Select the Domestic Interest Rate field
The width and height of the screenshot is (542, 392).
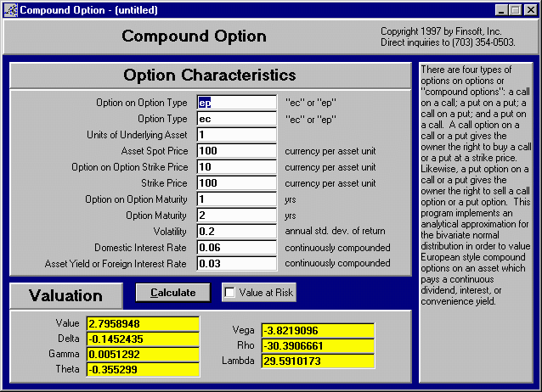click(x=236, y=248)
